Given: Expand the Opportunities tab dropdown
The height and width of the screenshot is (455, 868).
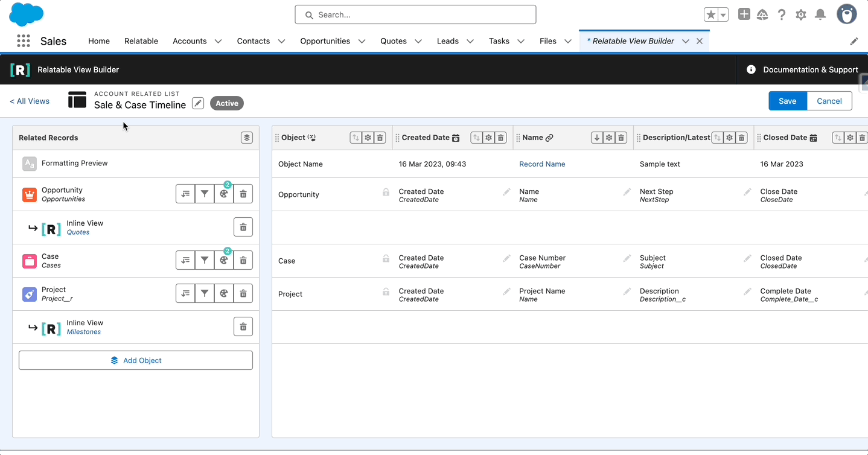Looking at the screenshot, I should click(x=362, y=41).
